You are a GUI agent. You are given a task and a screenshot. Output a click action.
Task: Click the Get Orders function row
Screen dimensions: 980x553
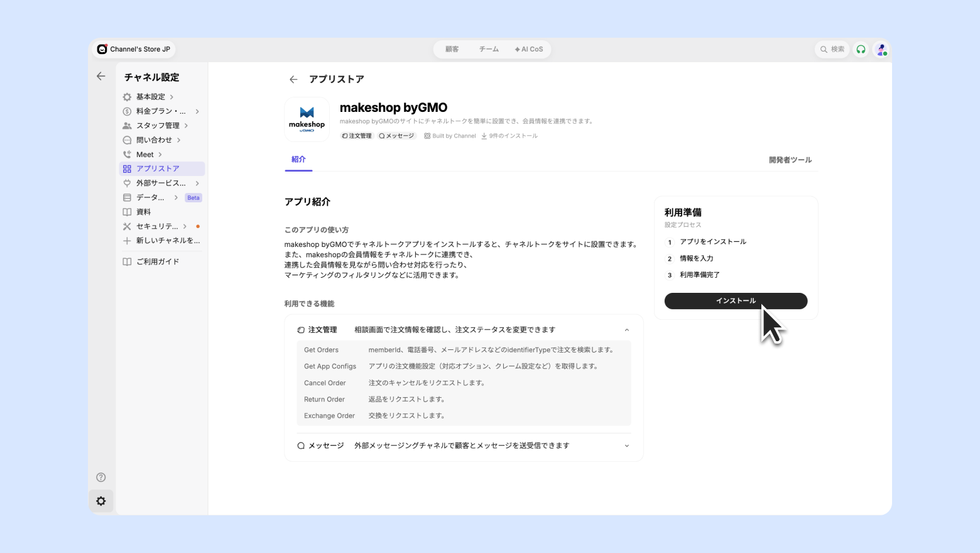(x=464, y=350)
